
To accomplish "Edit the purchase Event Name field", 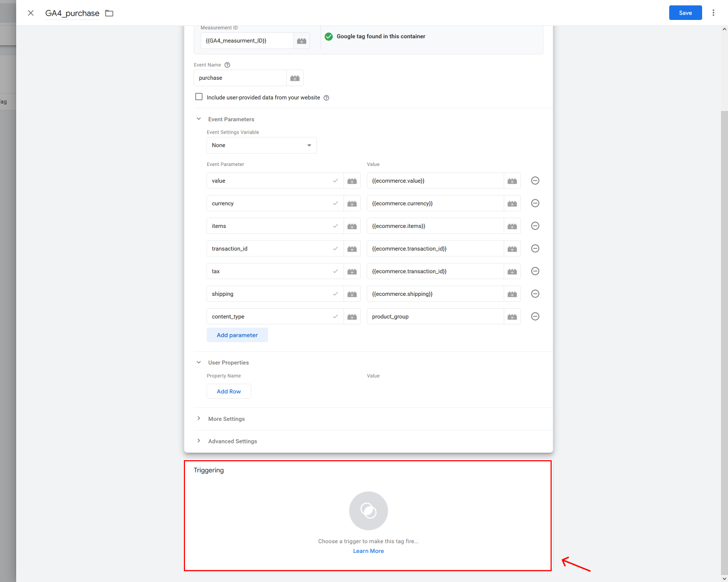I will click(240, 78).
